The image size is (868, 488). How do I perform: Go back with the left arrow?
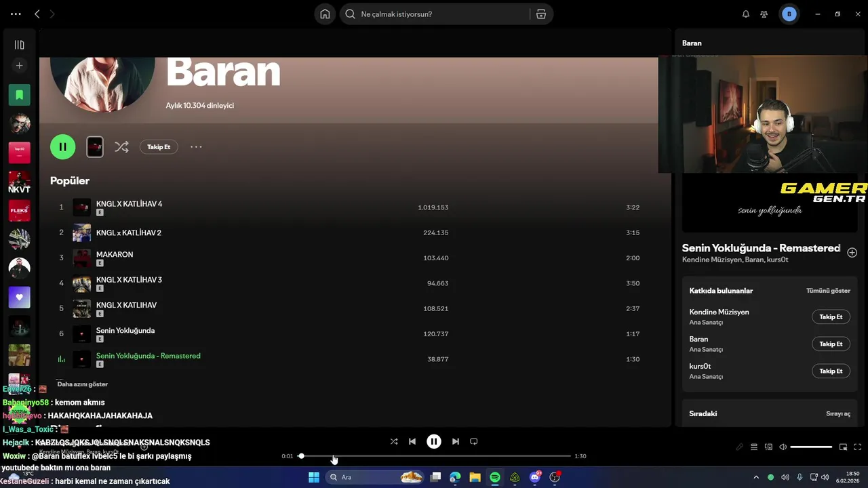[37, 14]
